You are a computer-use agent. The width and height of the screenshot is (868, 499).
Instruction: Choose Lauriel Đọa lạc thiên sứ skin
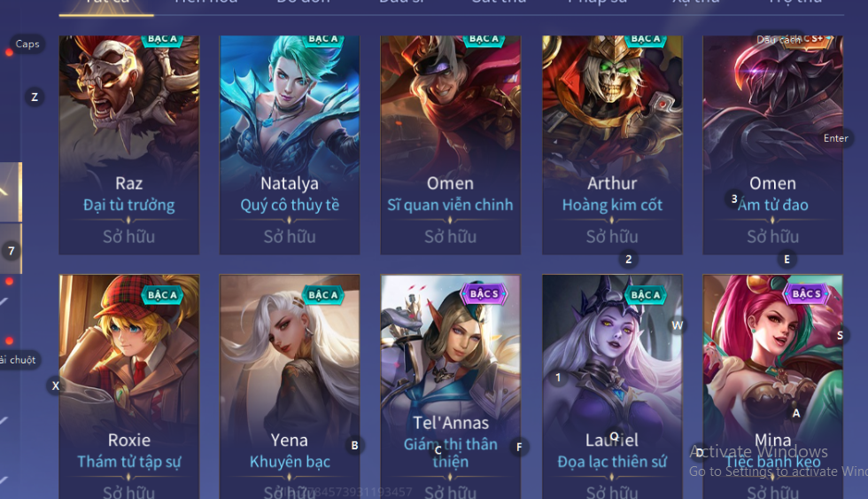[x=612, y=386]
